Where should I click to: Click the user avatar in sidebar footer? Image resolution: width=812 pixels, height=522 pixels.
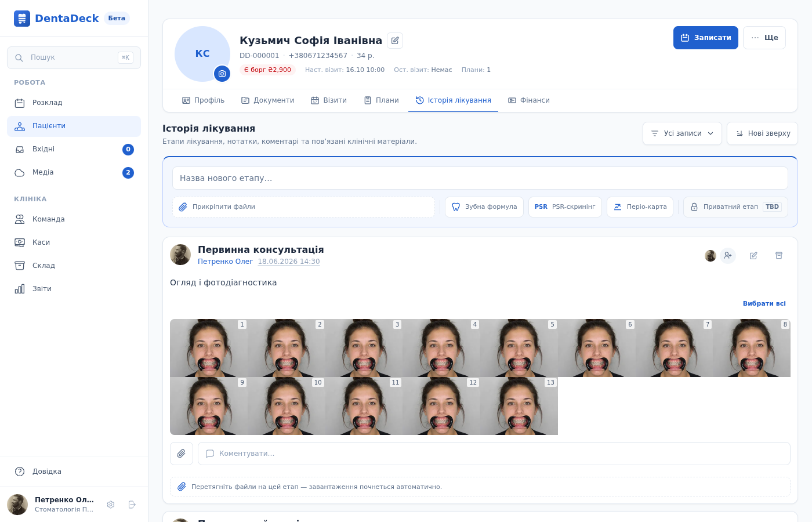click(17, 505)
